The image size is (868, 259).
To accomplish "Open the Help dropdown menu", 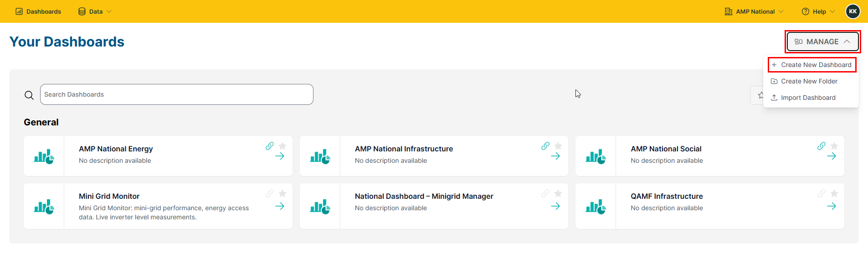I will (818, 11).
